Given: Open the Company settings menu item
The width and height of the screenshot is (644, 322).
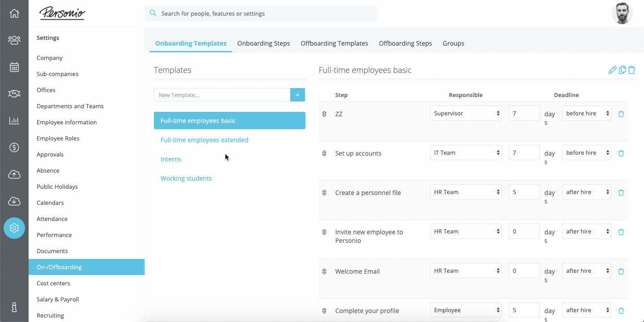Looking at the screenshot, I should point(87,58).
